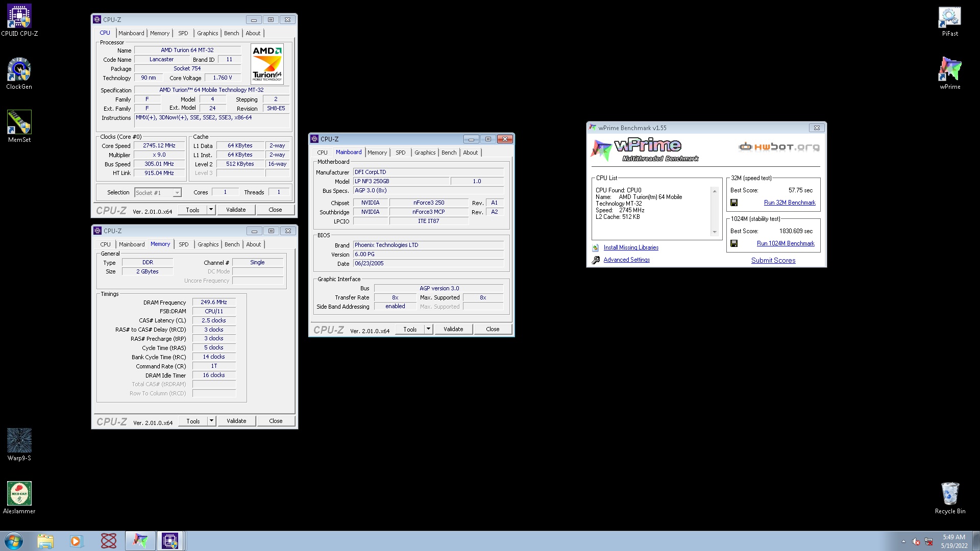
Task: Expand Tools dropdown arrow in top CPU-Z window
Action: click(x=211, y=210)
